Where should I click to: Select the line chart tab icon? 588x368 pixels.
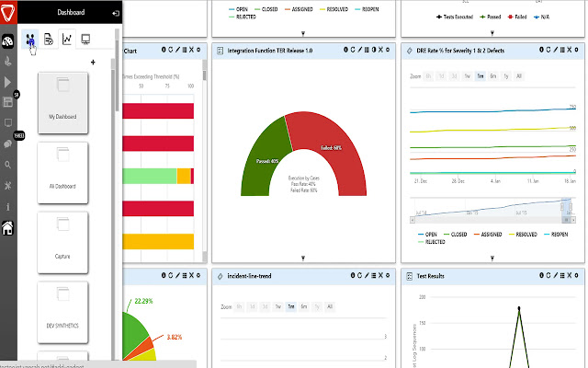pos(67,39)
